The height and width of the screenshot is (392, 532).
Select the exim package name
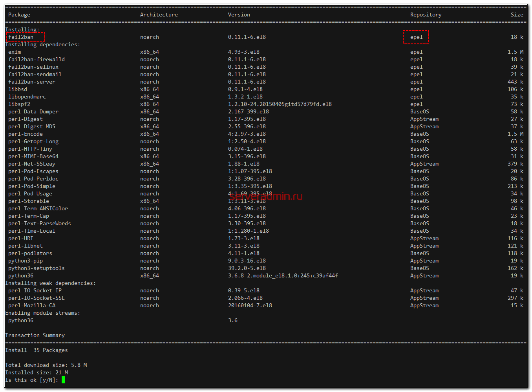15,52
